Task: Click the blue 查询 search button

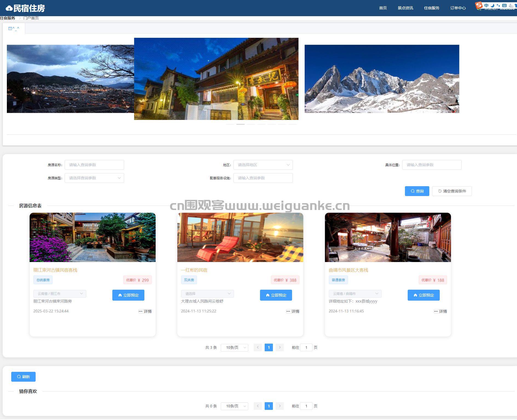Action: coord(417,191)
